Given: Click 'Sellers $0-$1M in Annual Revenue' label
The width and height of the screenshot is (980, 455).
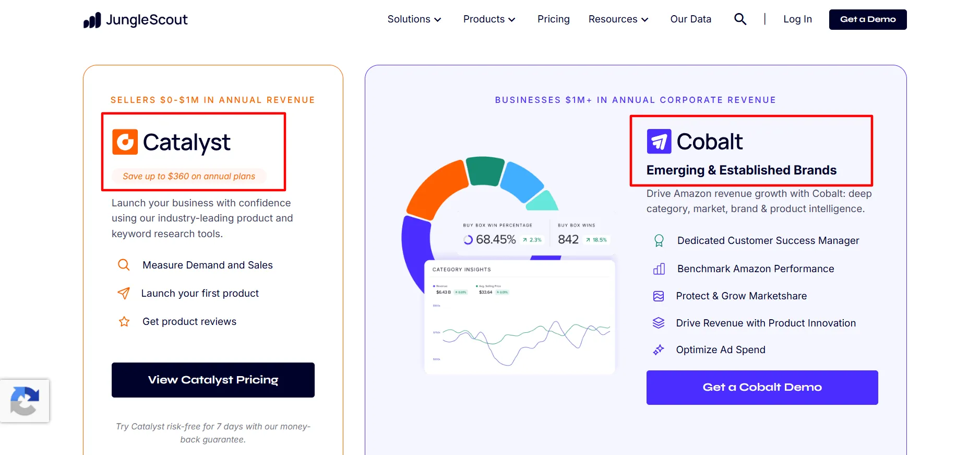Looking at the screenshot, I should [213, 100].
